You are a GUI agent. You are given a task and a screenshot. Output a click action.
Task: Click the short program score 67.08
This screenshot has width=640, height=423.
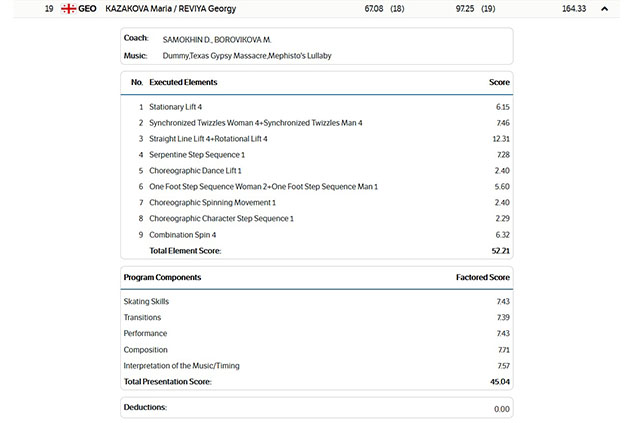coord(373,9)
